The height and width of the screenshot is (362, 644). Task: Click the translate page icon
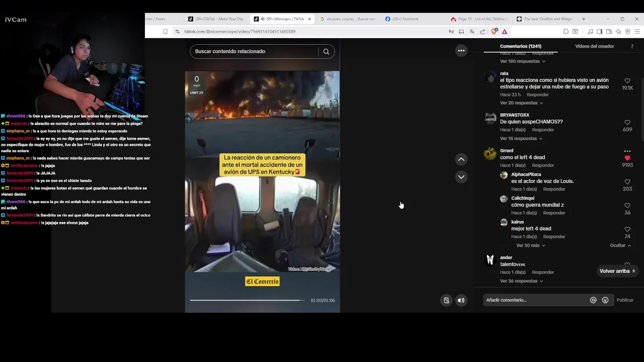pos(471,31)
